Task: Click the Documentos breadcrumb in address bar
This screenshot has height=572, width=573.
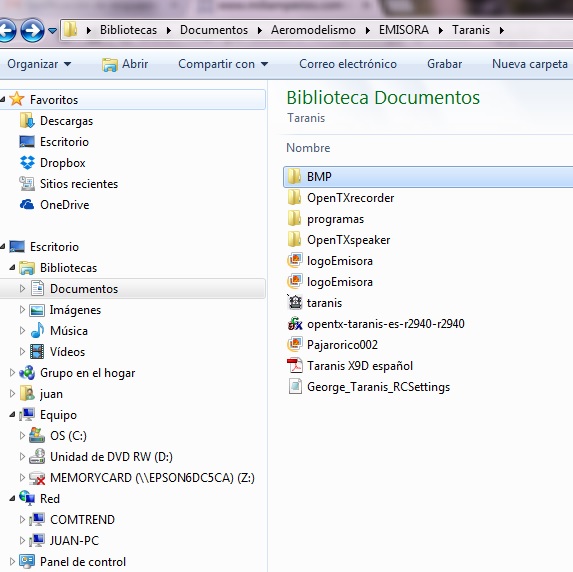Action: pyautogui.click(x=214, y=30)
